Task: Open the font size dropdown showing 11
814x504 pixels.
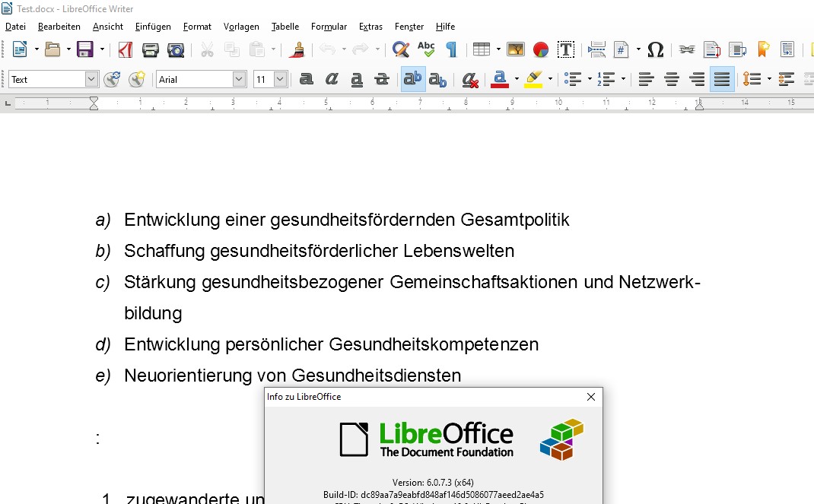Action: point(280,79)
